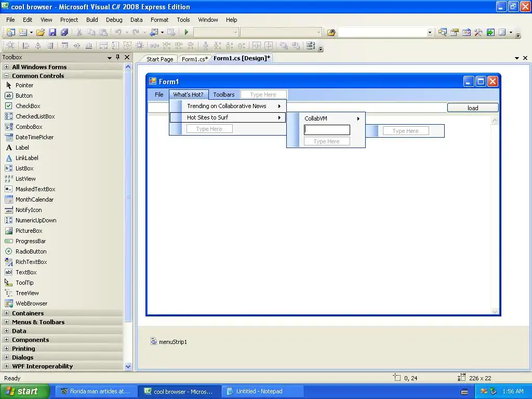532x399 pixels.
Task: Click the New Project toolbar icon
Action: pyautogui.click(x=10, y=32)
